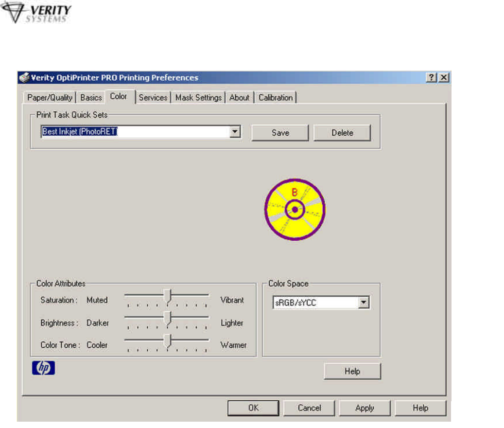Open the Calibration tab
Screen dimensions: 504x428
click(276, 98)
